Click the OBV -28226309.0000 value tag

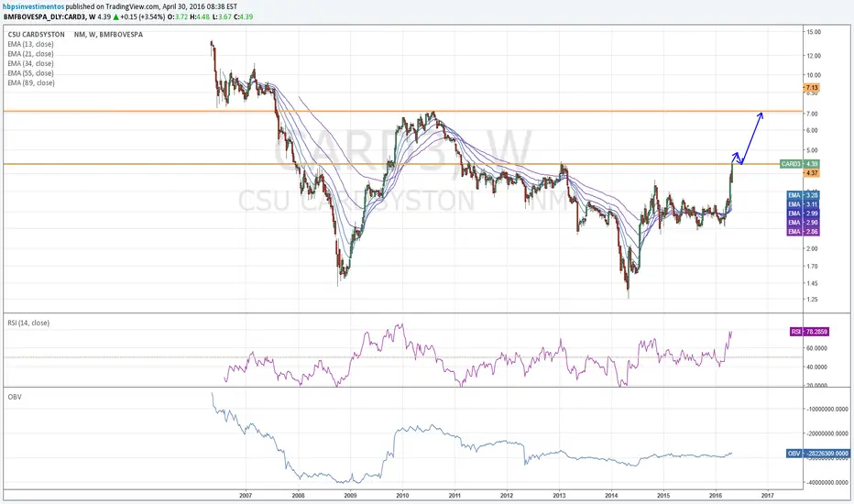(x=818, y=454)
